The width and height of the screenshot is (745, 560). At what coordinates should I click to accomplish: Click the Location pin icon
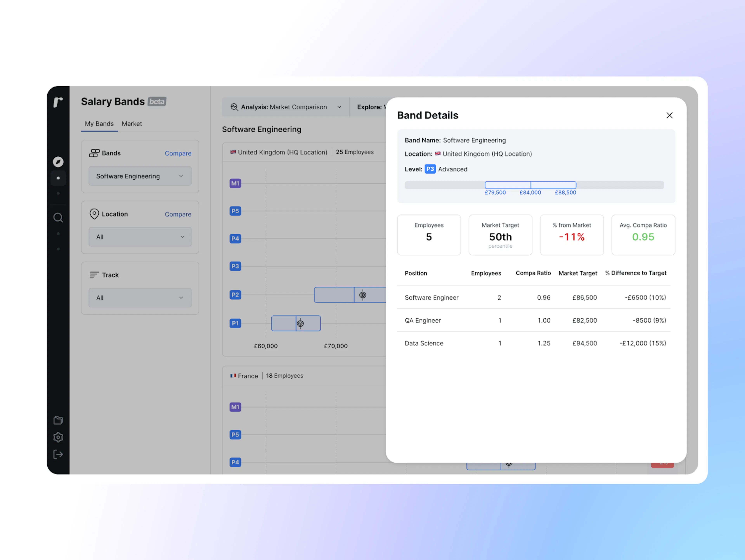[94, 214]
